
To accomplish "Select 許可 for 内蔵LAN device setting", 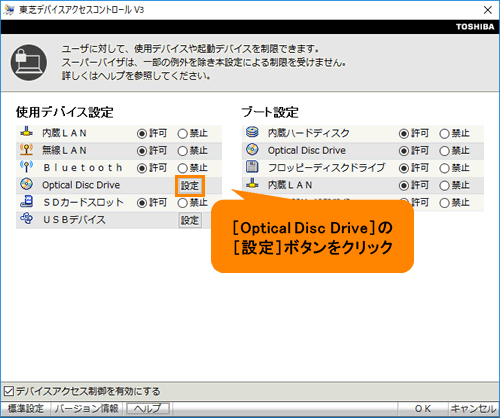I will [x=142, y=134].
